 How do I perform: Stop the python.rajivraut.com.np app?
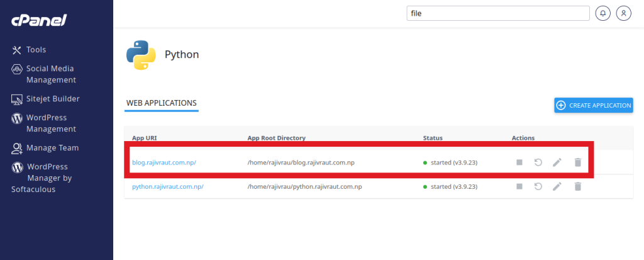point(519,187)
